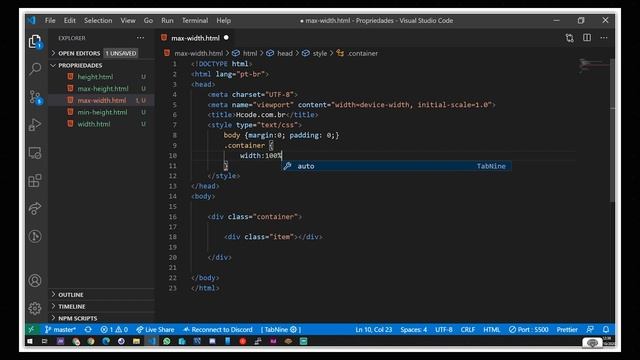
Task: Open the Terminal menu
Action: point(195,20)
